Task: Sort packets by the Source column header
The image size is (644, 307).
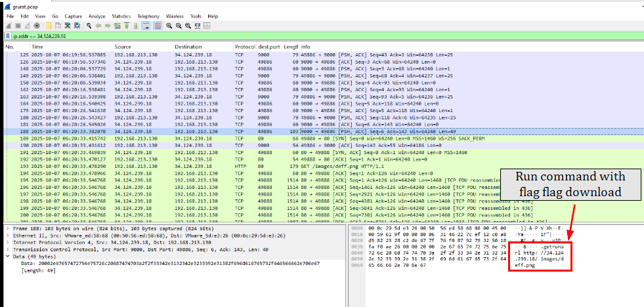Action: click(123, 47)
